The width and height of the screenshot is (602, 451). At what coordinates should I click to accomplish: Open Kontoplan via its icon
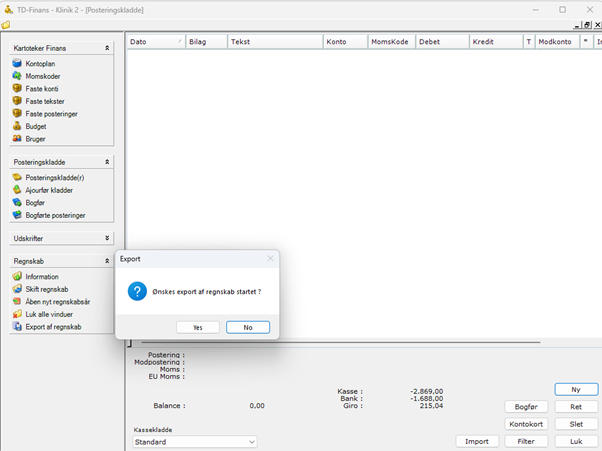coord(17,63)
